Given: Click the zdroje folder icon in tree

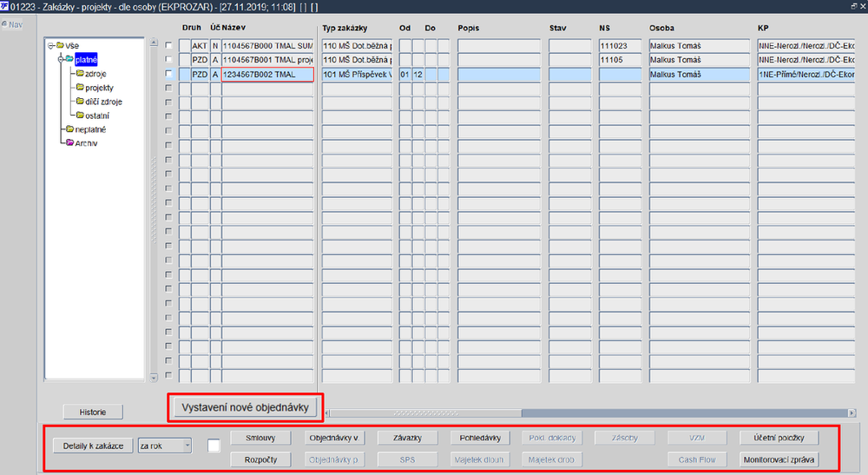Looking at the screenshot, I should coord(80,73).
